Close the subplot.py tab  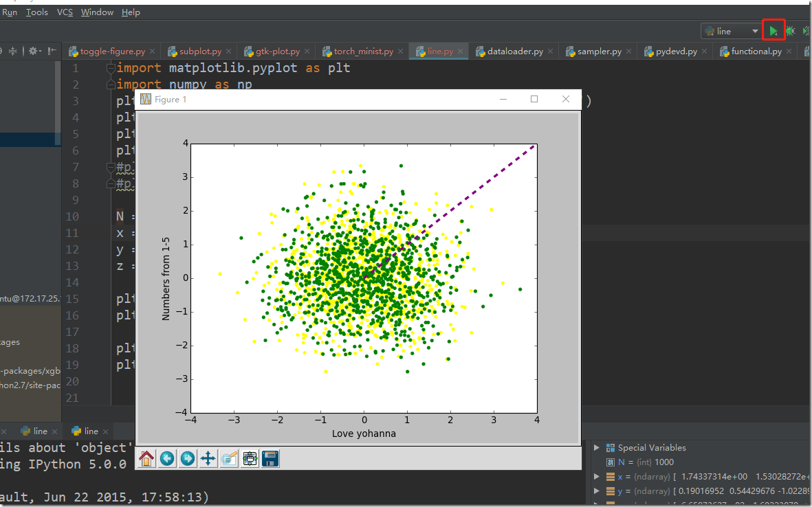tap(229, 52)
